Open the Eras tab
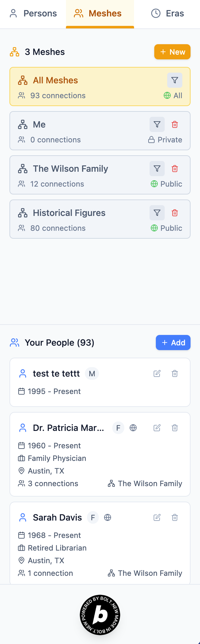The image size is (200, 644). click(x=168, y=14)
